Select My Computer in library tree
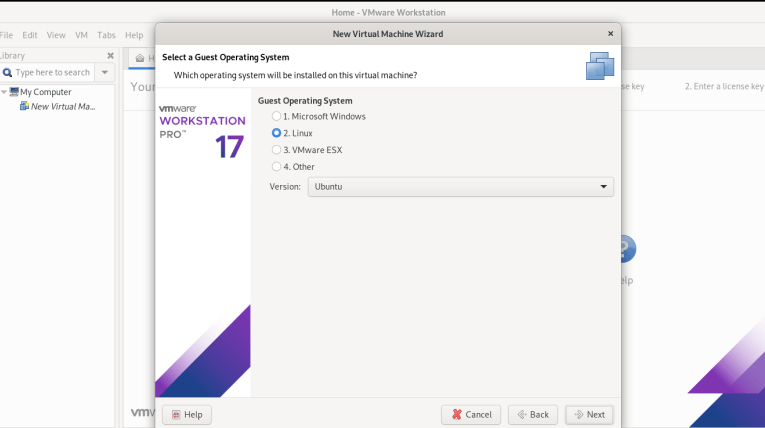This screenshot has width=765, height=428. pos(45,92)
